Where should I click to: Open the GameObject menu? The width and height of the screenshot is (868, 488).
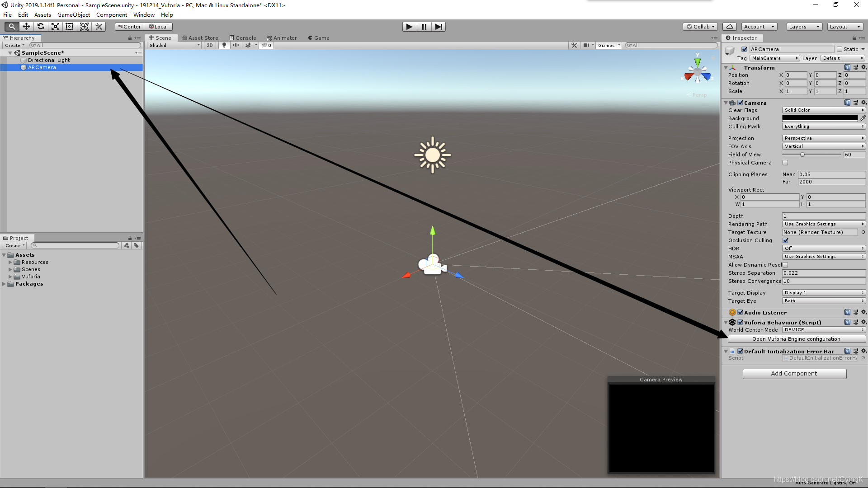point(73,15)
